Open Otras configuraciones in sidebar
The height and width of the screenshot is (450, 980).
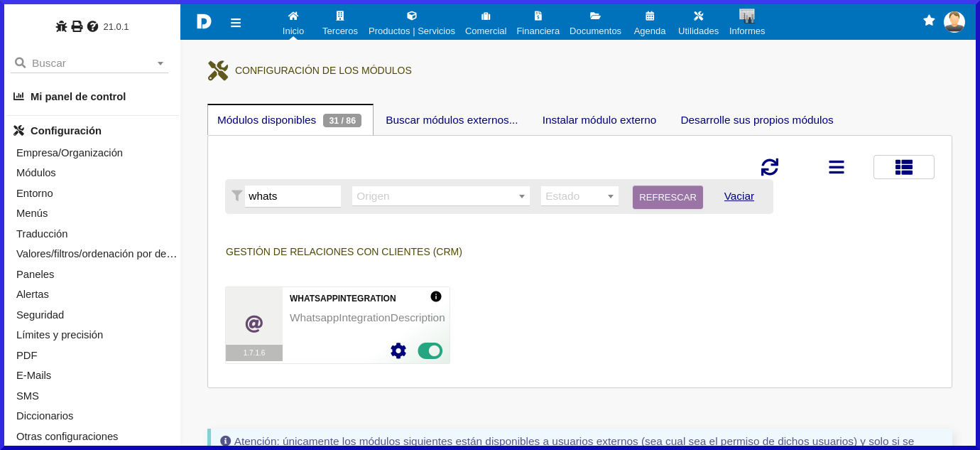(67, 436)
